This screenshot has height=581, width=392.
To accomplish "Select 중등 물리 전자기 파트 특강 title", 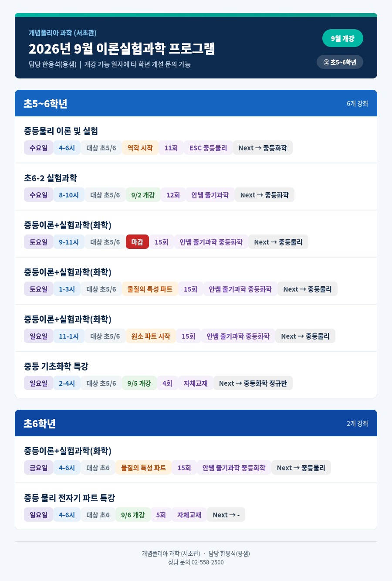I will [x=70, y=498].
